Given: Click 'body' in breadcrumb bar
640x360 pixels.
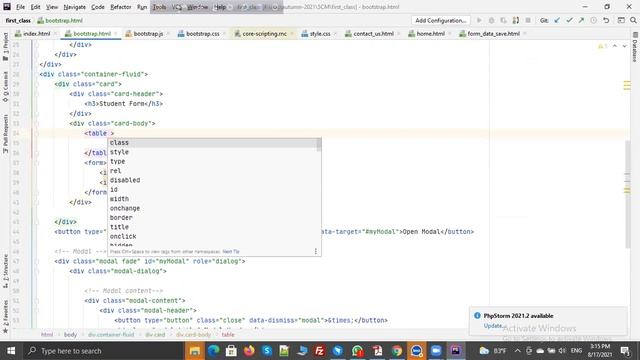Looking at the screenshot, I should 70,335.
